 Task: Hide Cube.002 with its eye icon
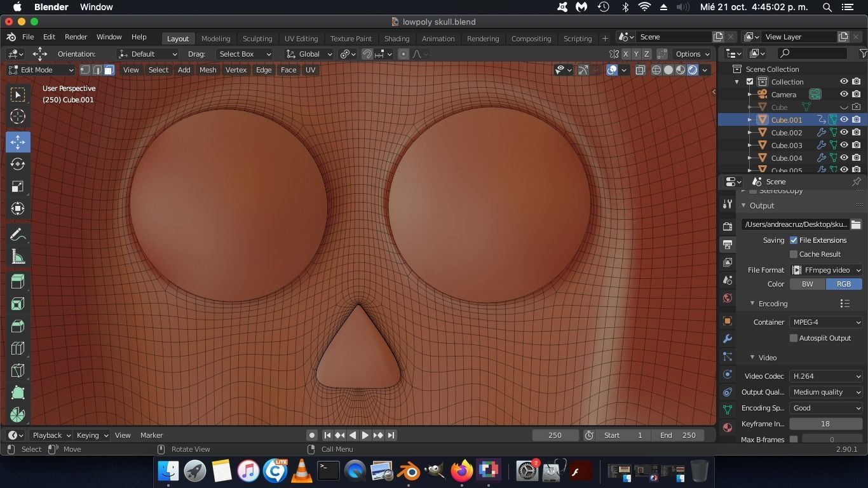844,133
